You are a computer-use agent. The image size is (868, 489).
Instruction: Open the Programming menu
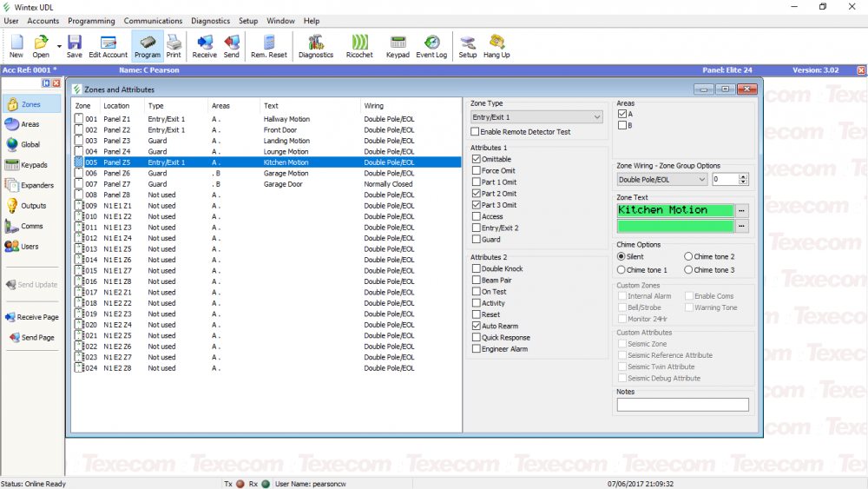91,21
